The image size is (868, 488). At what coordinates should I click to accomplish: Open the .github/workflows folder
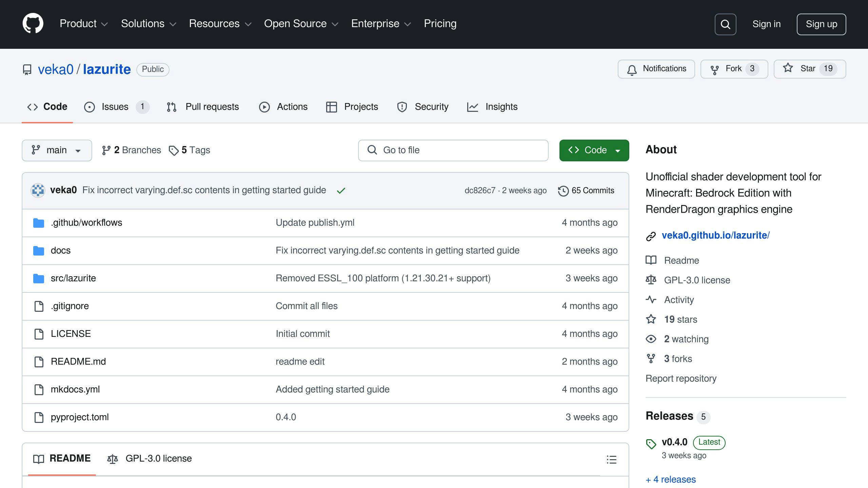pos(86,223)
